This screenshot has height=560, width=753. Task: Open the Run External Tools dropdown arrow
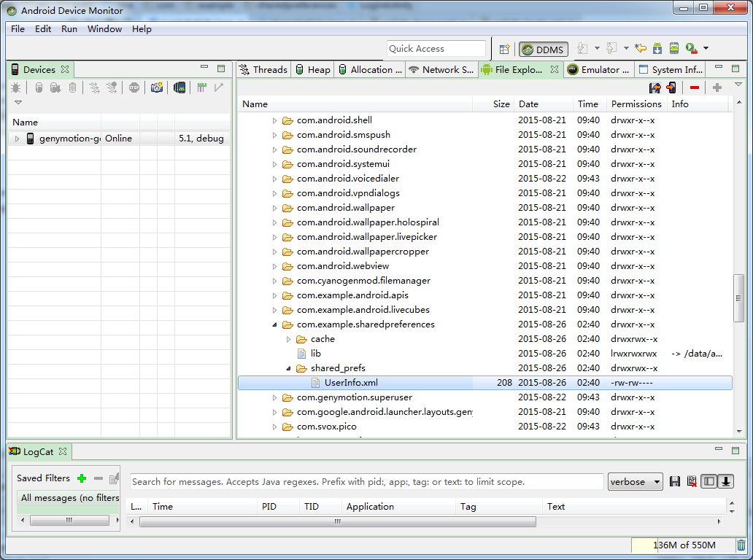pos(706,48)
